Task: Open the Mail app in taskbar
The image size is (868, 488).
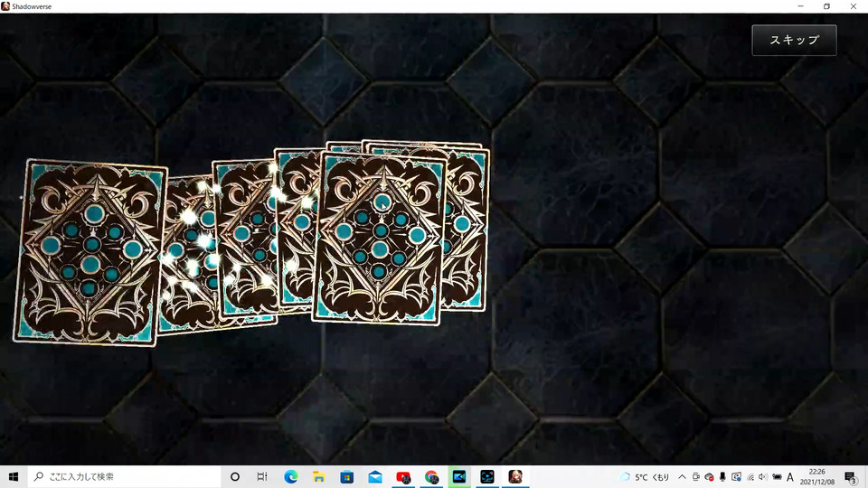Action: coord(375,476)
